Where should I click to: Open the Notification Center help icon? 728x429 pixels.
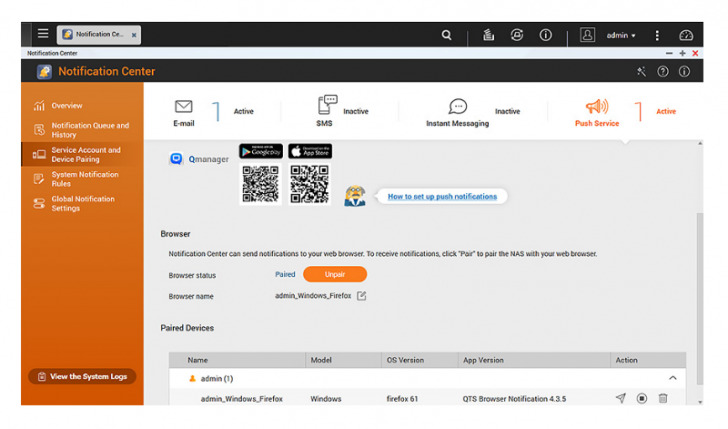click(663, 72)
